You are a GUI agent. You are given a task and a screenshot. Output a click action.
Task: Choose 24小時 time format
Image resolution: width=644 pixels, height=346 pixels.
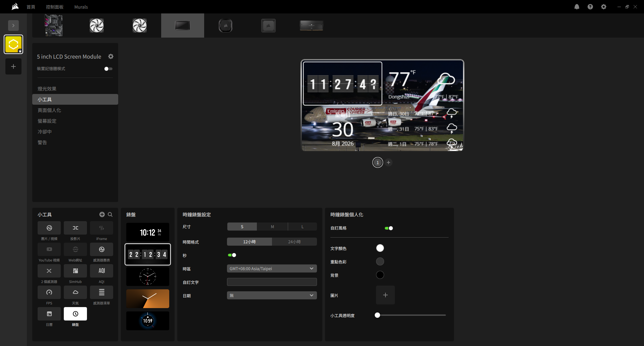(x=294, y=242)
